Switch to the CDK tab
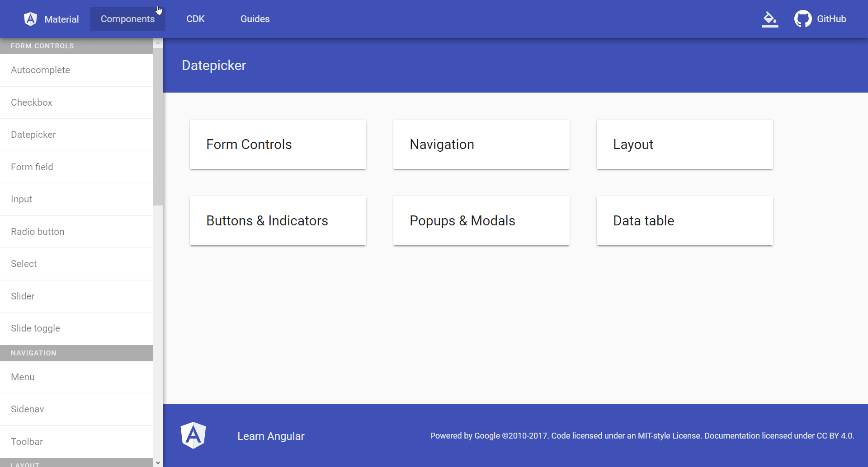Image resolution: width=868 pixels, height=467 pixels. click(195, 19)
